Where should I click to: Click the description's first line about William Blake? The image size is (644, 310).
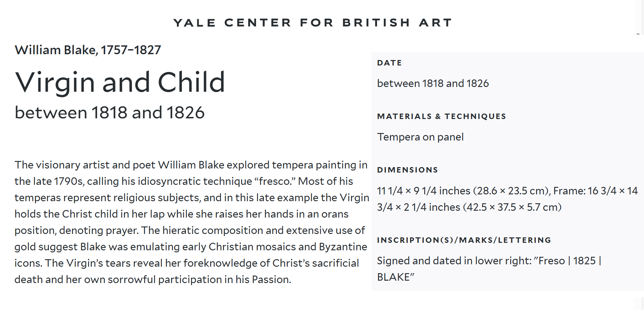point(191,165)
